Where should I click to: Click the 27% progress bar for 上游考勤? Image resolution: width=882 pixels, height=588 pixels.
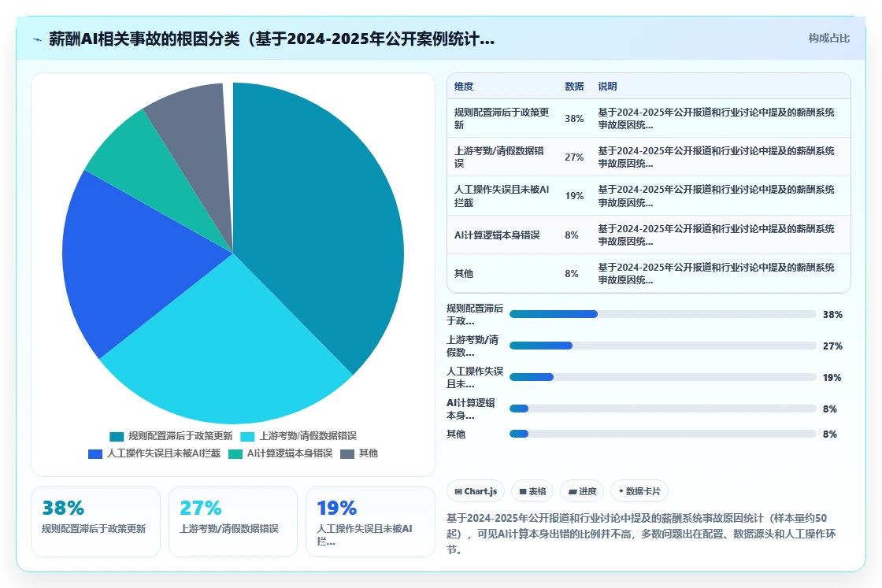662,346
